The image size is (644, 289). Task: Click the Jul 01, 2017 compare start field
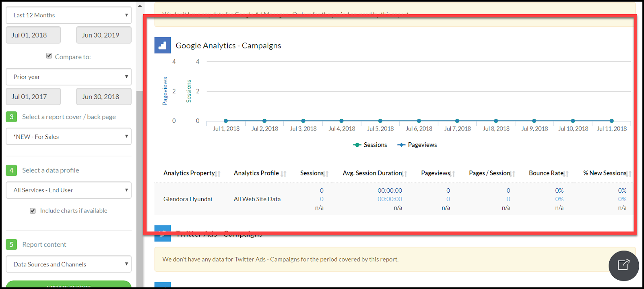pyautogui.click(x=33, y=97)
